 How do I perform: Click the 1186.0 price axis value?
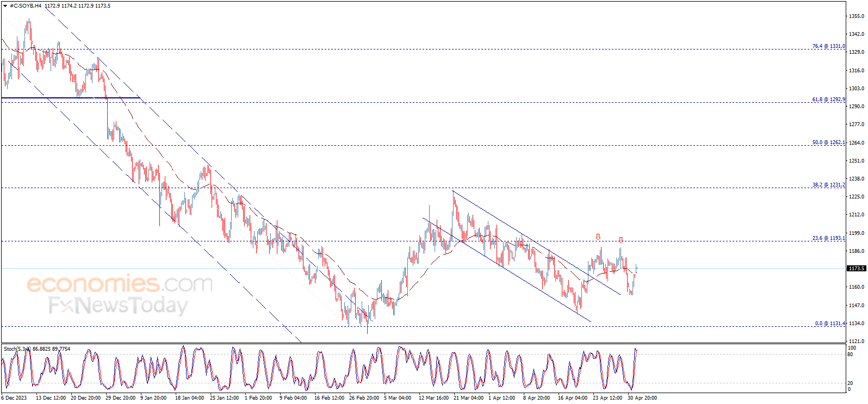(857, 251)
